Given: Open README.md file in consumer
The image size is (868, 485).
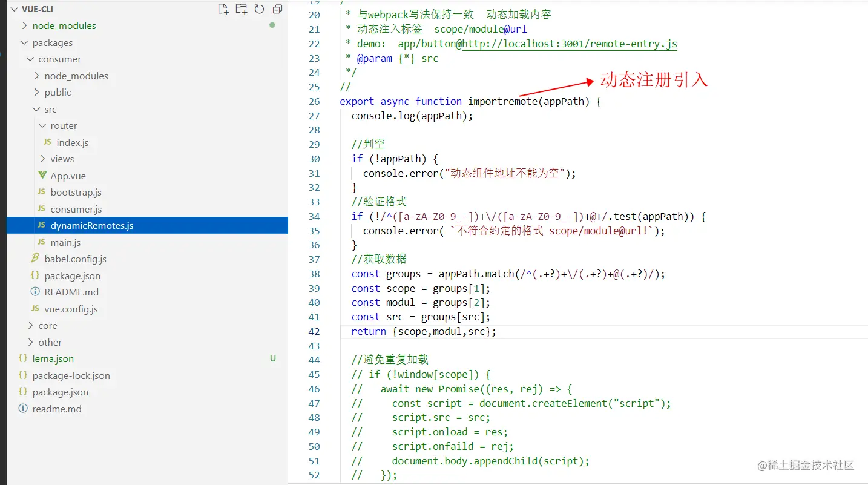Looking at the screenshot, I should click(71, 292).
